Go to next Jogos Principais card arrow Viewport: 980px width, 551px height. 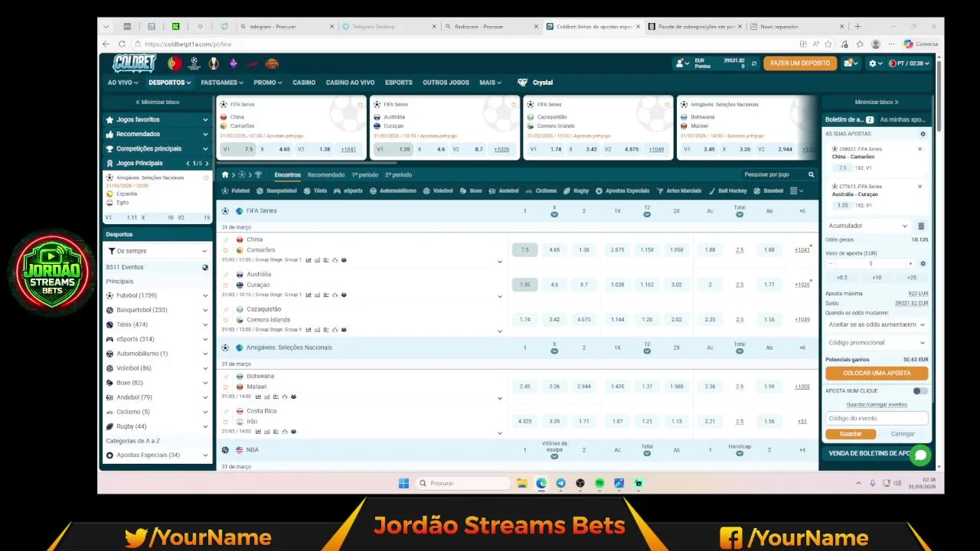click(x=207, y=164)
